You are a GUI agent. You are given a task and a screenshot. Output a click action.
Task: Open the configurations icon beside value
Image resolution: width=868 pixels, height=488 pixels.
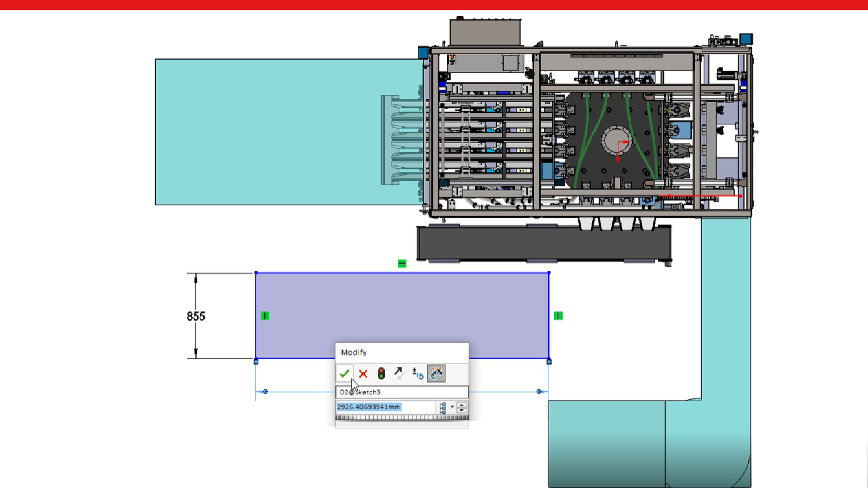point(443,408)
